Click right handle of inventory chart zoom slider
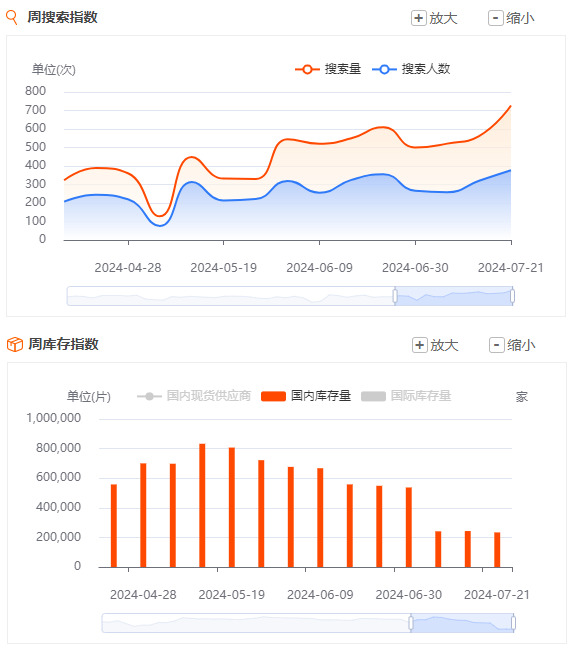The image size is (575, 652). pos(513,623)
